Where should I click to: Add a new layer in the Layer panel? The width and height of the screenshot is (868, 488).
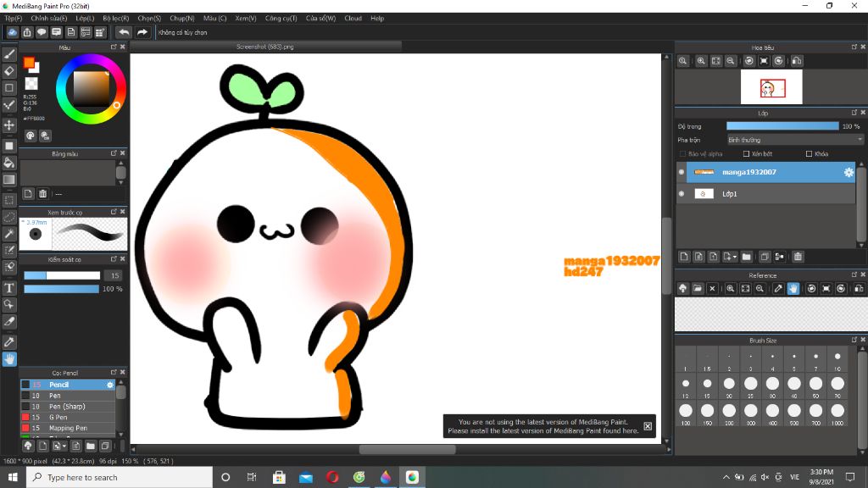[x=684, y=257]
